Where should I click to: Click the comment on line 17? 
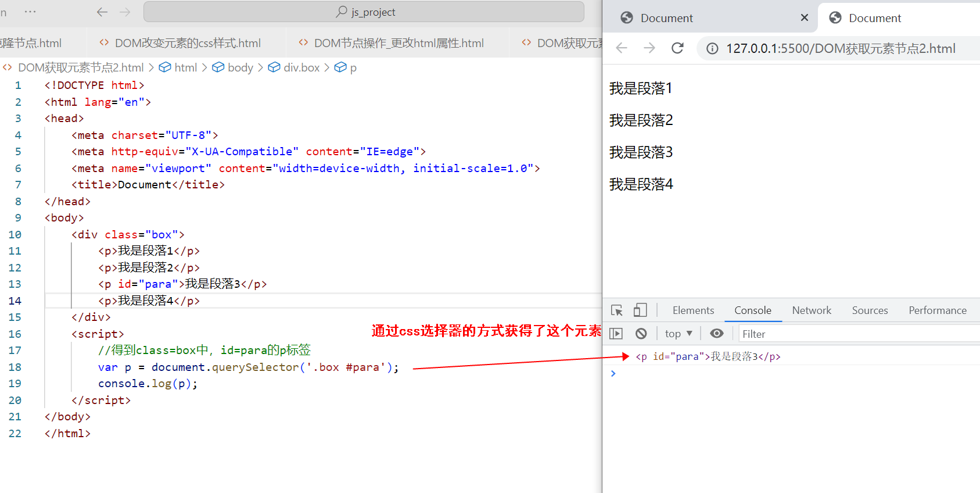pos(204,350)
